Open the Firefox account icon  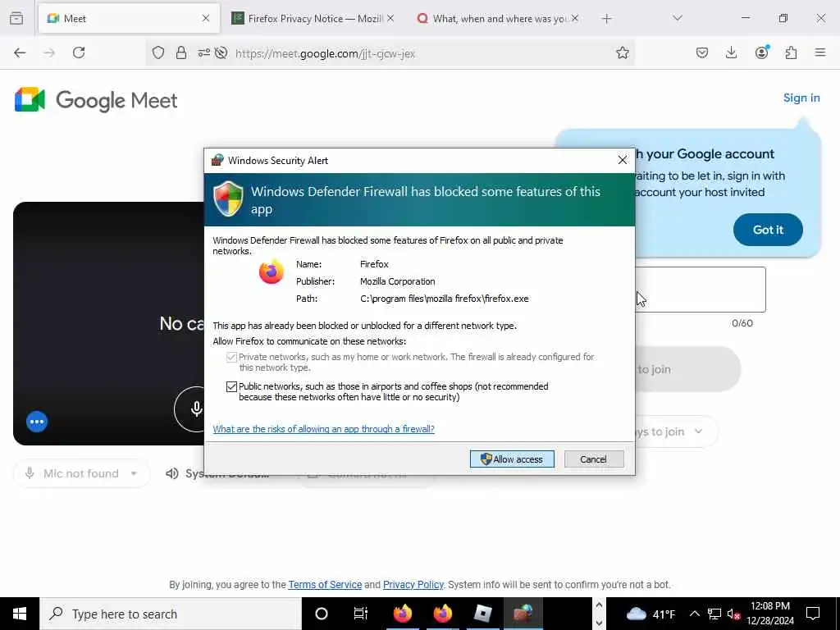[x=761, y=52]
